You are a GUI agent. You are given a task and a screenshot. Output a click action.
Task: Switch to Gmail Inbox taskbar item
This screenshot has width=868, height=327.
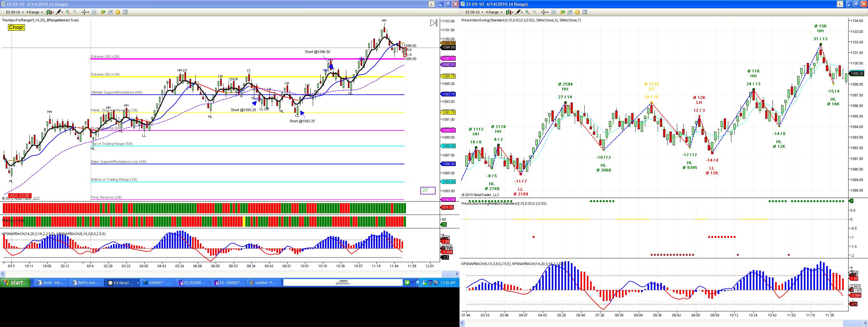(x=51, y=283)
